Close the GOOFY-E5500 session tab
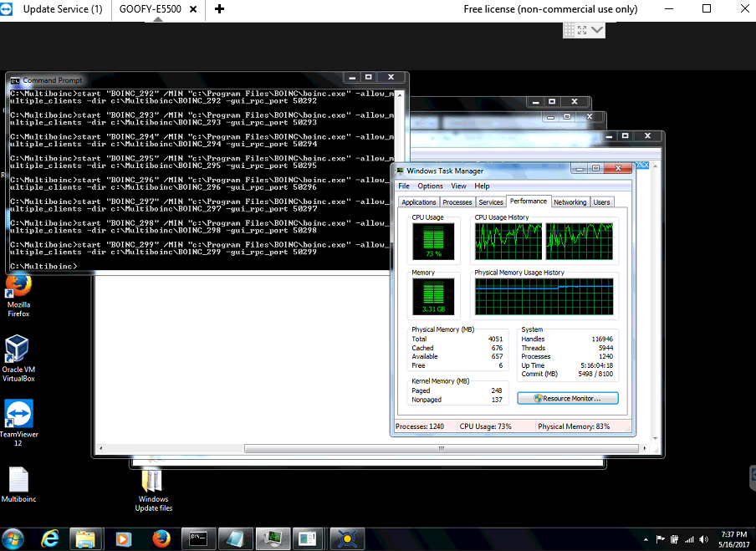756x551 pixels. (x=193, y=9)
